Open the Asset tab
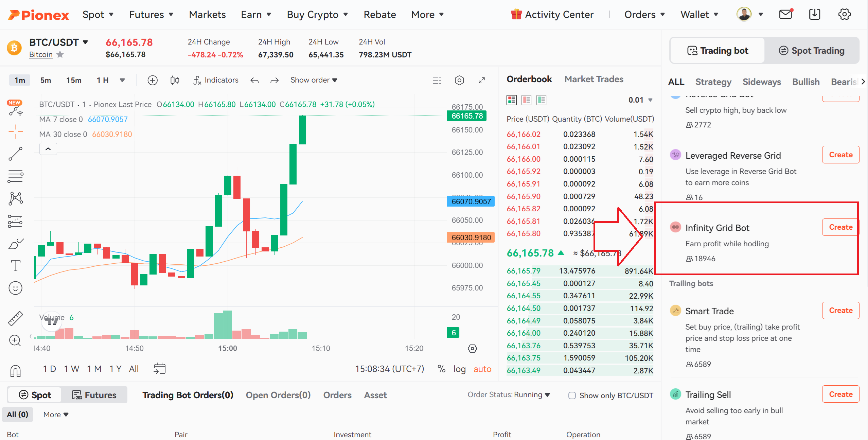The image size is (868, 440). click(375, 395)
